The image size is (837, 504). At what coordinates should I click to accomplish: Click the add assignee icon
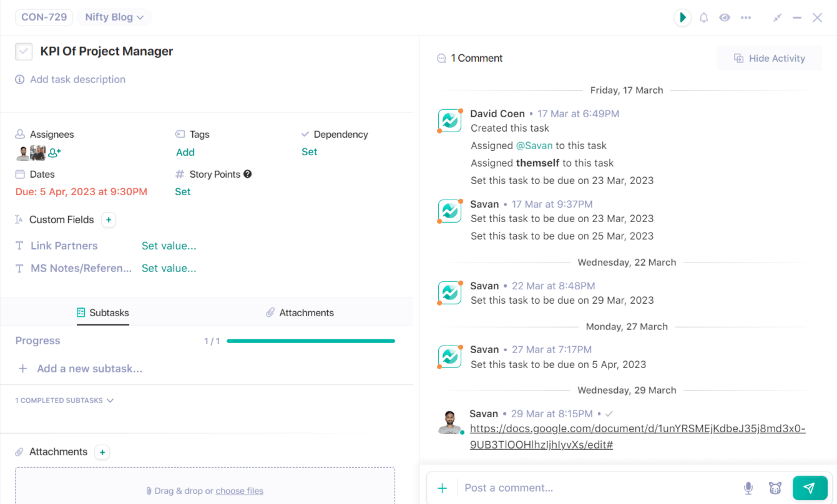tap(54, 152)
